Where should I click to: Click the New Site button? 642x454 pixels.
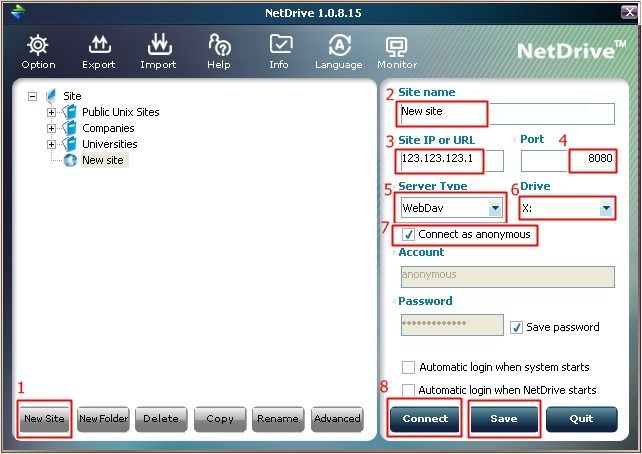[44, 419]
